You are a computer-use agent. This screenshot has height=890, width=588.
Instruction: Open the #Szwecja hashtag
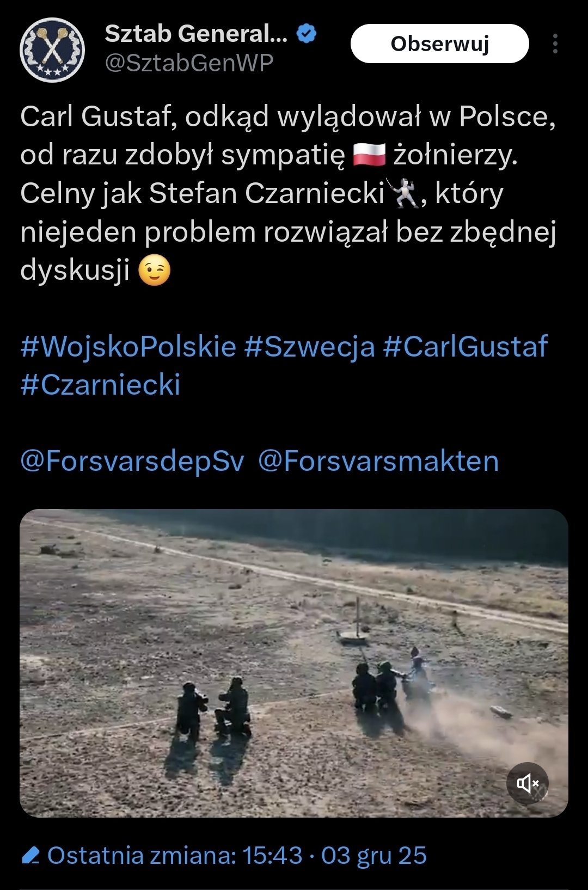click(310, 347)
